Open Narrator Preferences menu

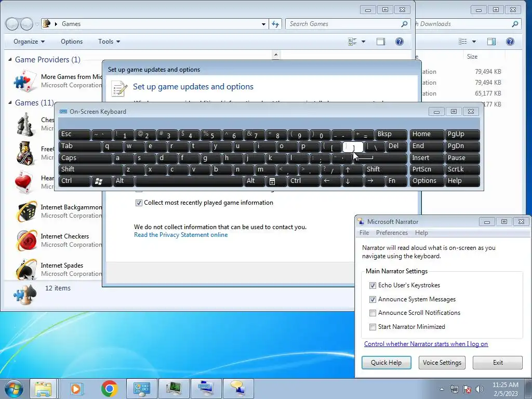(x=392, y=233)
